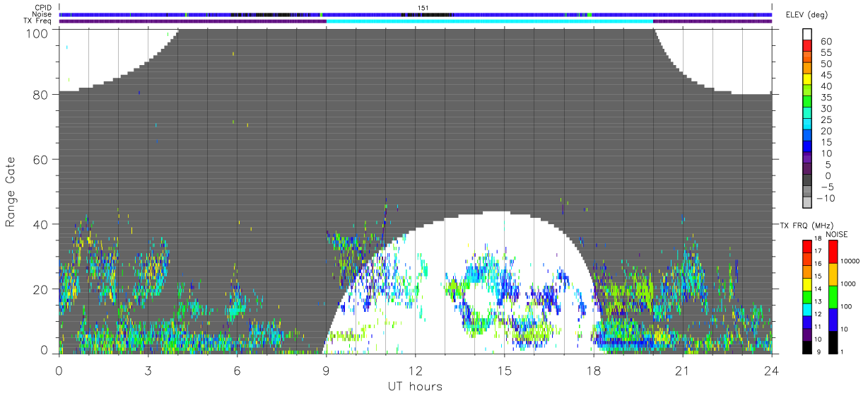Click the '100' label on NOISE legend
868x401 pixels.
click(x=846, y=306)
